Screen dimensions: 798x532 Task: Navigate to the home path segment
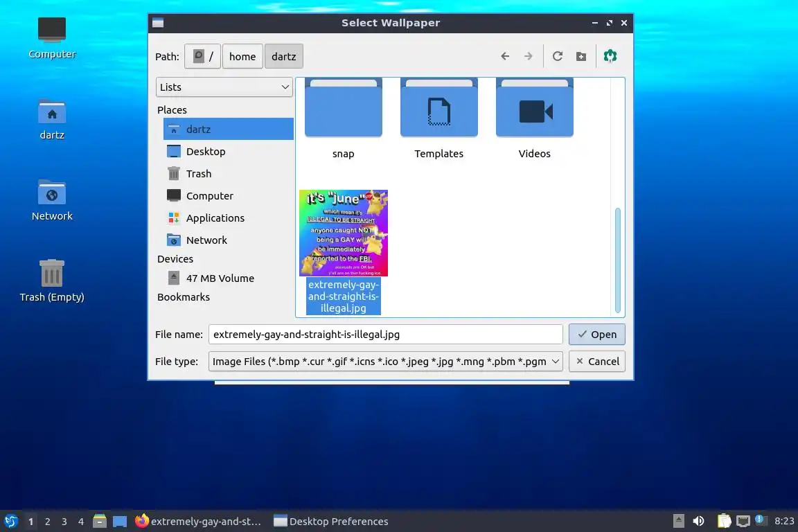coord(242,56)
